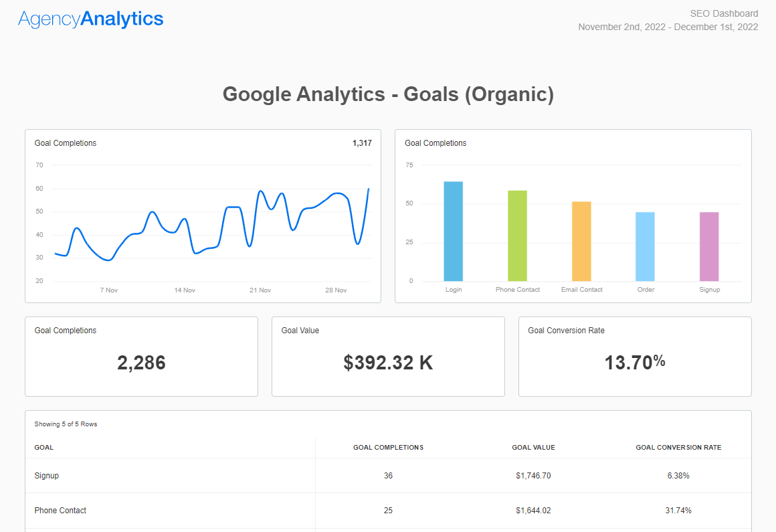Select the Phone Contact green bar
This screenshot has width=776, height=532.
(517, 234)
